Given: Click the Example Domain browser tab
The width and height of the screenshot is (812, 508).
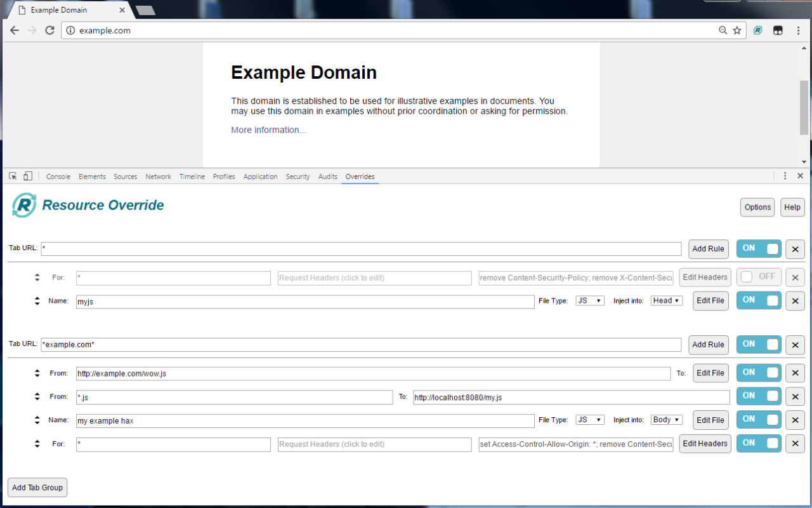Looking at the screenshot, I should coord(70,10).
